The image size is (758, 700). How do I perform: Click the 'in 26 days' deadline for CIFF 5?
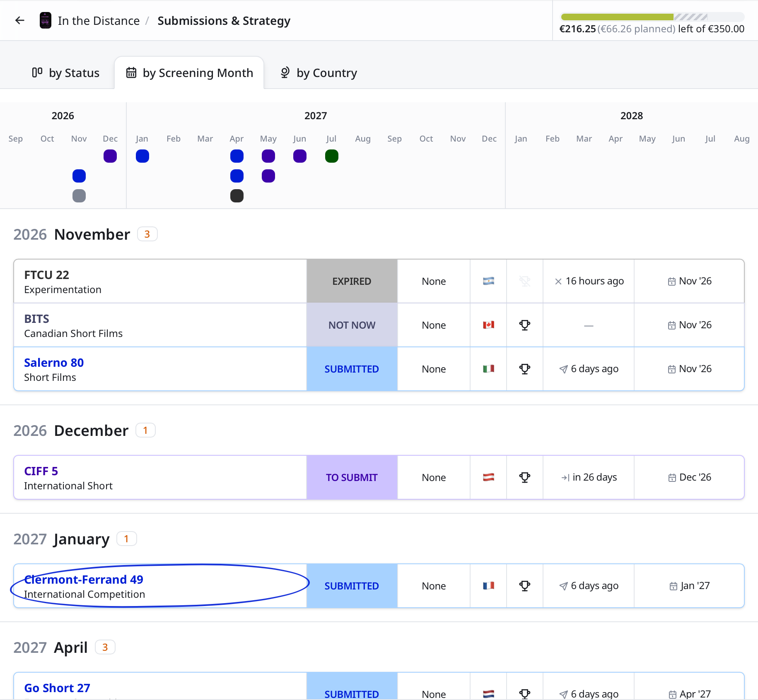click(x=589, y=477)
